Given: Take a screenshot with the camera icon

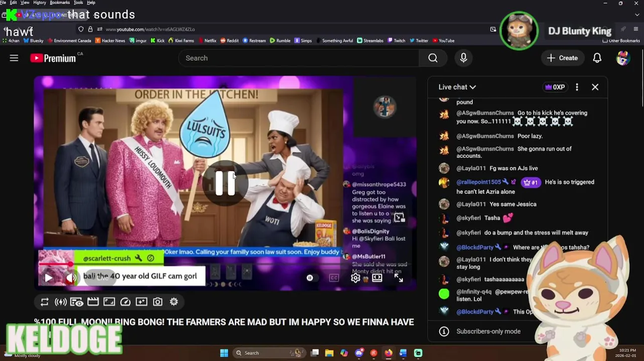Looking at the screenshot, I should [x=158, y=302].
